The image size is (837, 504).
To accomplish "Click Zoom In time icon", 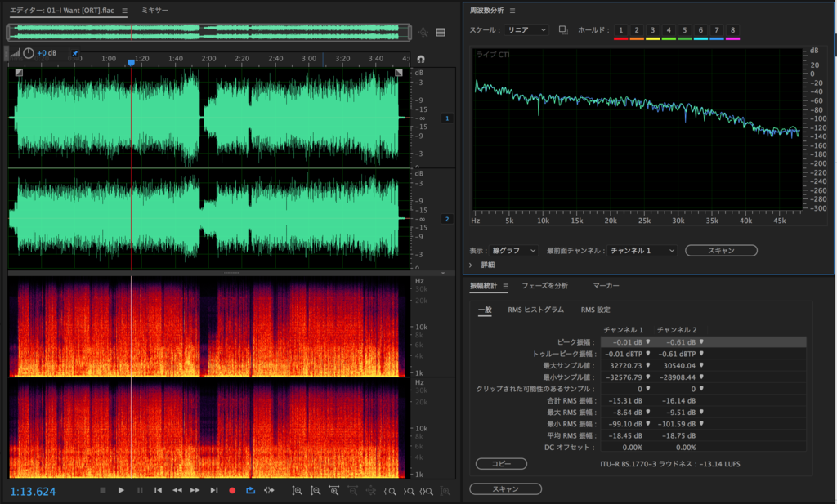I will click(x=334, y=491).
